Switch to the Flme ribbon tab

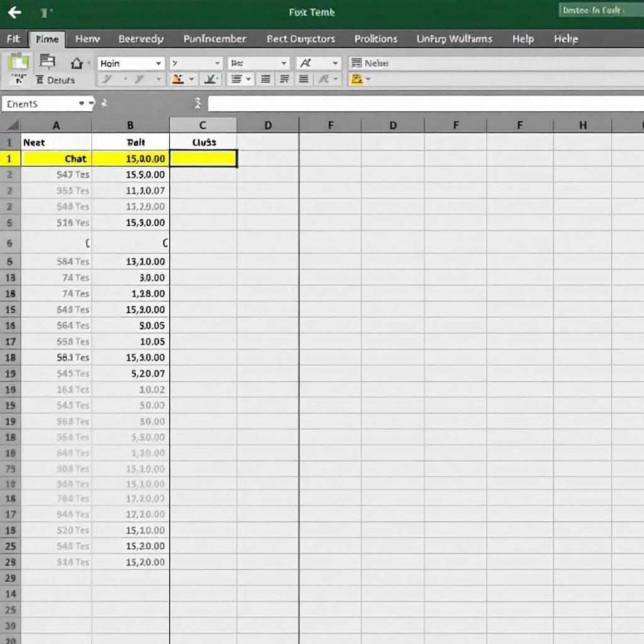tap(47, 38)
